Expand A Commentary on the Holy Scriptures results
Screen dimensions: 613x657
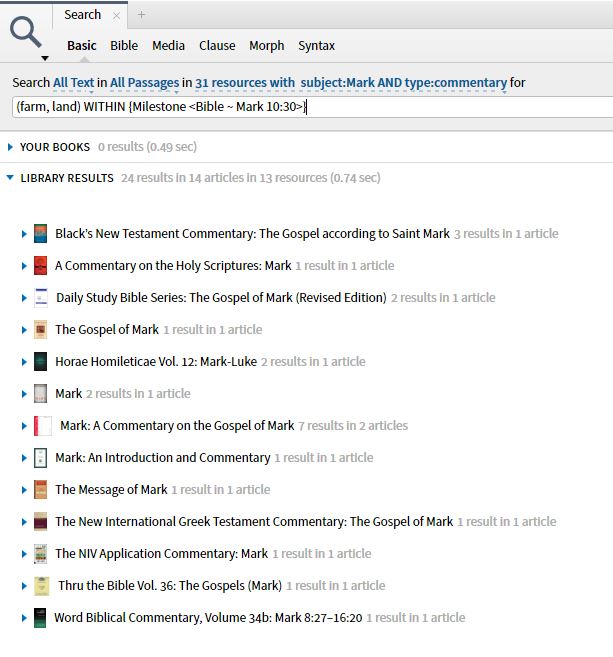24,266
